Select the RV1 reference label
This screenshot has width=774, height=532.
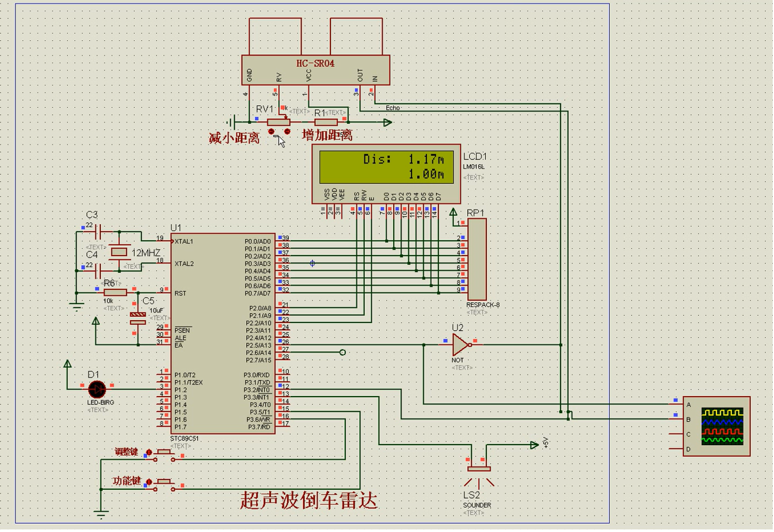(265, 109)
